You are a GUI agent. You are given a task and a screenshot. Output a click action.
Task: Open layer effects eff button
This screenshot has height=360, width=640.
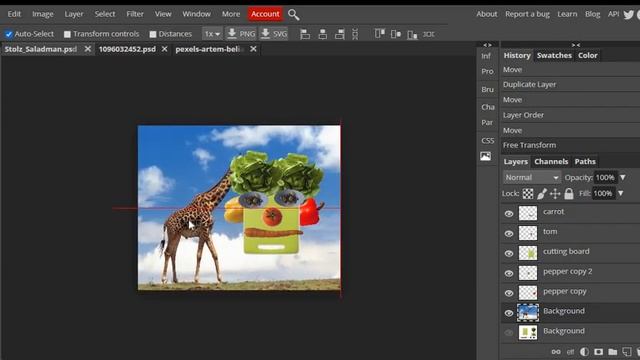tap(570, 351)
